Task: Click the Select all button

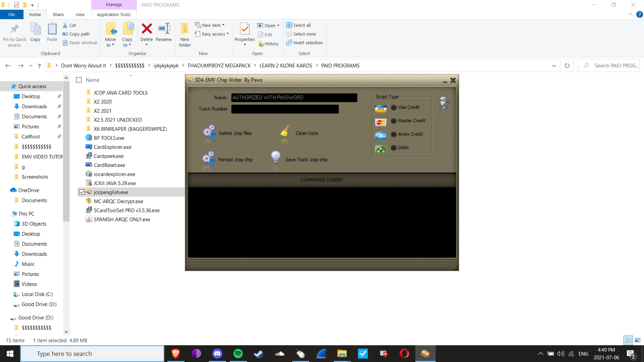Action: pos(298,25)
